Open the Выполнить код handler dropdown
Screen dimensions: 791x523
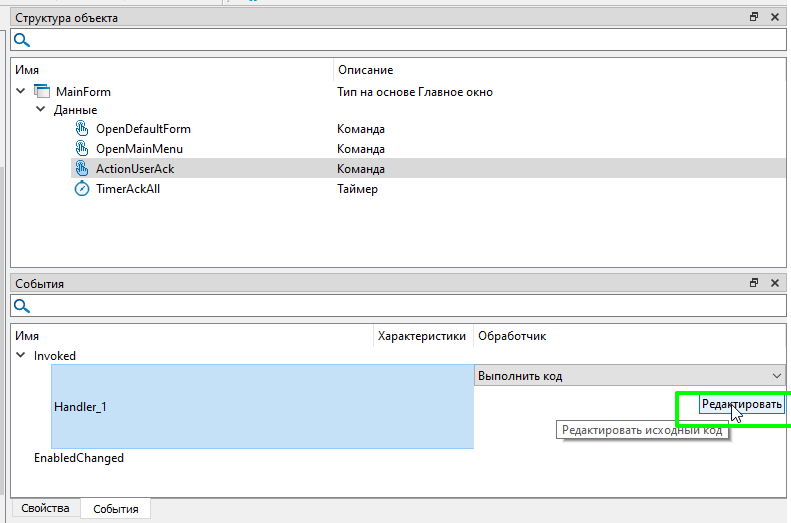click(x=777, y=376)
